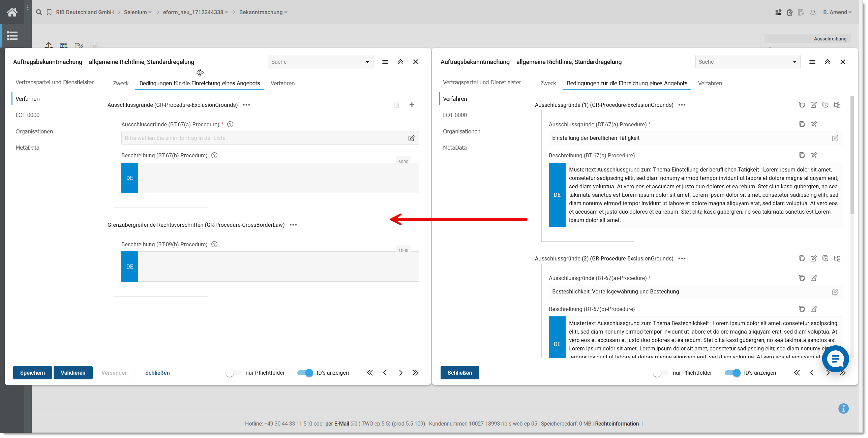Click into DE Beschreibung (BT-09(b)-Procedure) text area
This screenshot has width=868, height=438.
[x=278, y=267]
